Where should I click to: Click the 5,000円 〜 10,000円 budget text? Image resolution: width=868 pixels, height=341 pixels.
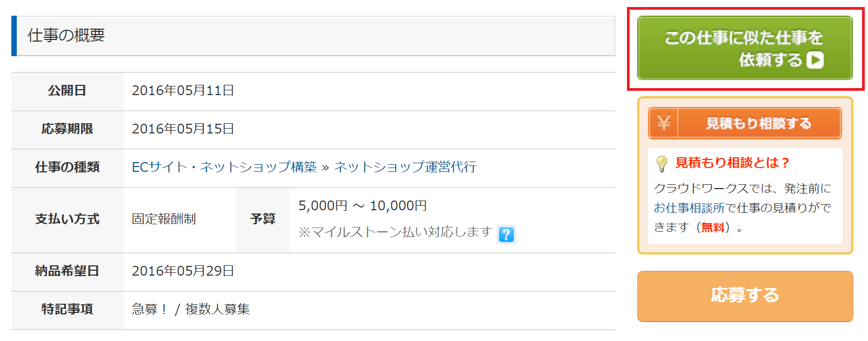[363, 206]
